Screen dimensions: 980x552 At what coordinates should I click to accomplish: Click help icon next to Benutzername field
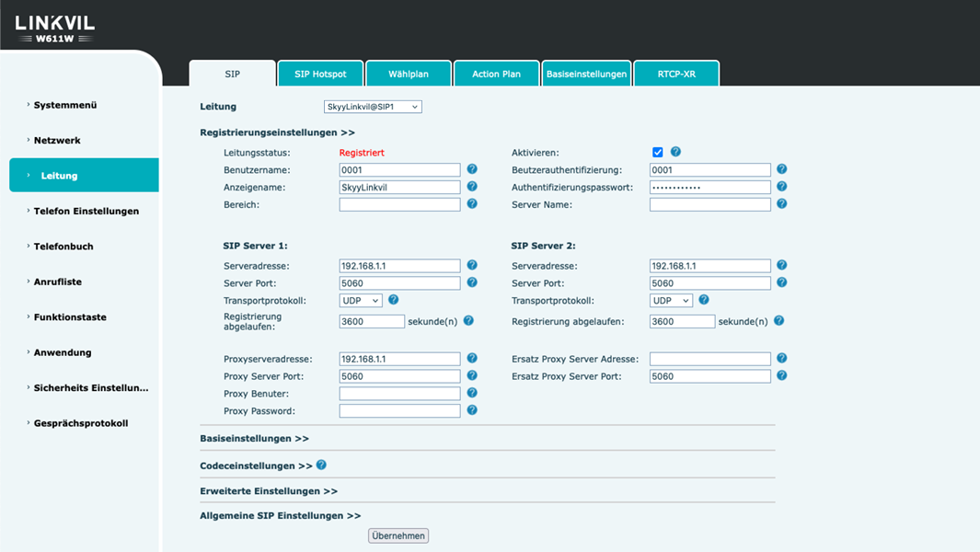472,169
